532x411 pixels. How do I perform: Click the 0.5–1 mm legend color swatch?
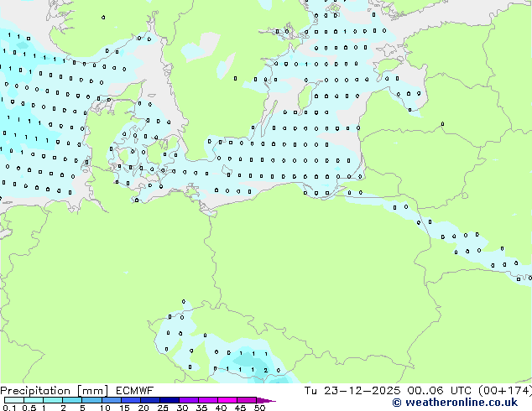(x=34, y=400)
